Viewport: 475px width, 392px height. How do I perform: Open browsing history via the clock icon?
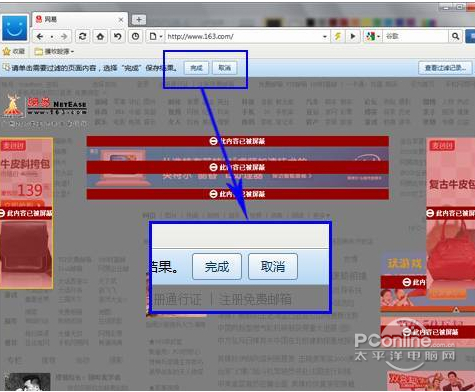click(x=135, y=36)
